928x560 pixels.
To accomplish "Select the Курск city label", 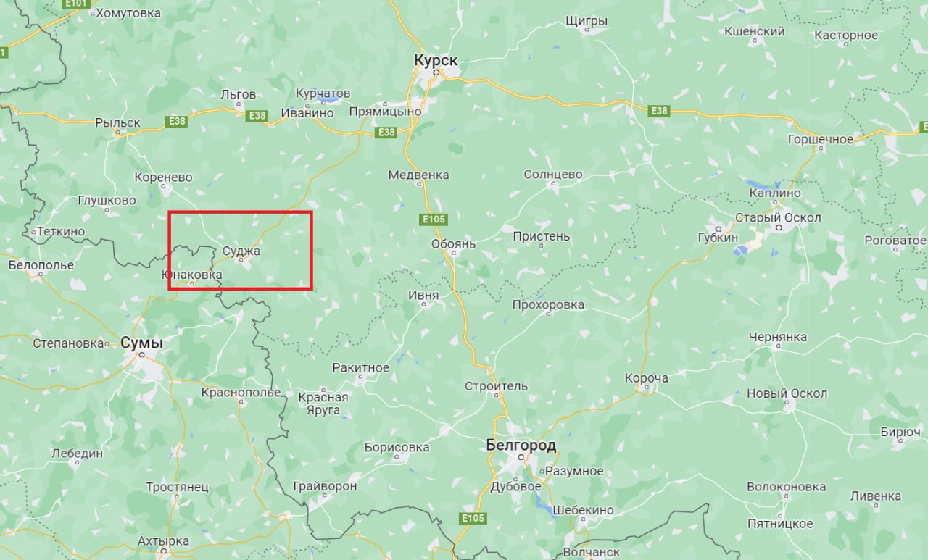I will (436, 60).
